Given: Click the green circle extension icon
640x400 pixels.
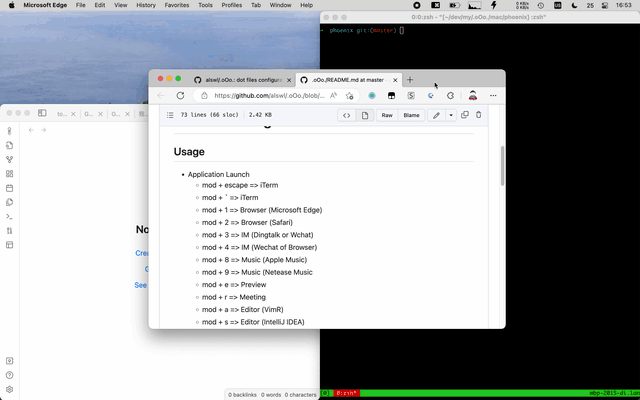Looking at the screenshot, I should point(372,96).
